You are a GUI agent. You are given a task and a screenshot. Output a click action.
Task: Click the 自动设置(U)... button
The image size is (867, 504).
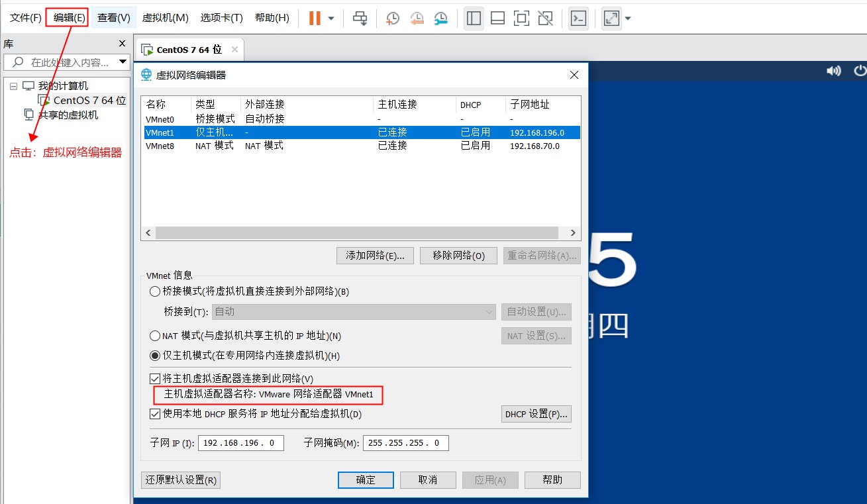[536, 311]
